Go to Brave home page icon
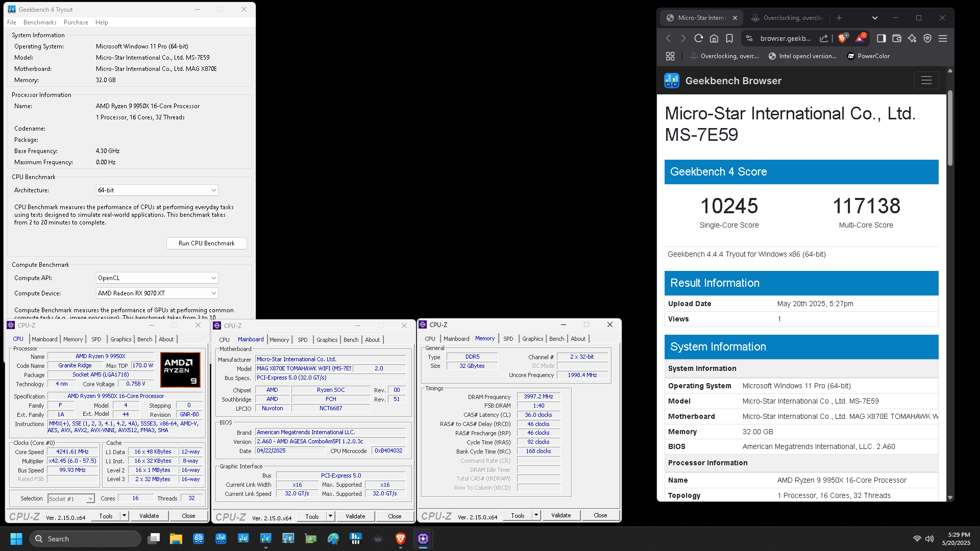Image resolution: width=980 pixels, height=551 pixels. click(x=714, y=38)
